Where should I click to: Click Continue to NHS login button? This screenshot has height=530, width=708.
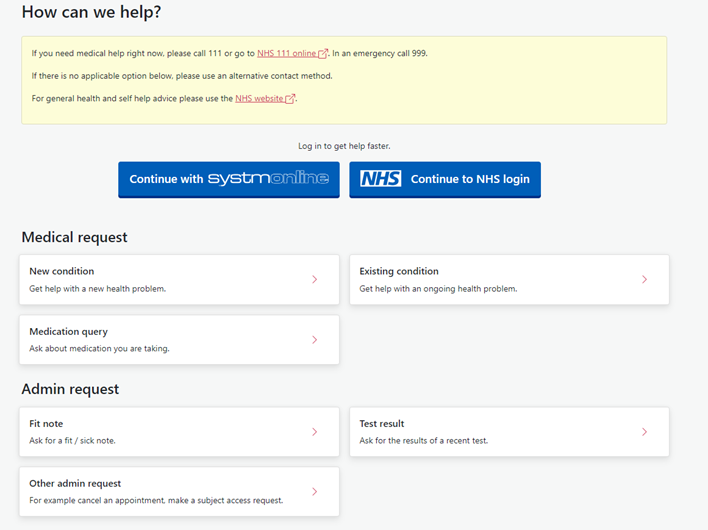point(445,180)
